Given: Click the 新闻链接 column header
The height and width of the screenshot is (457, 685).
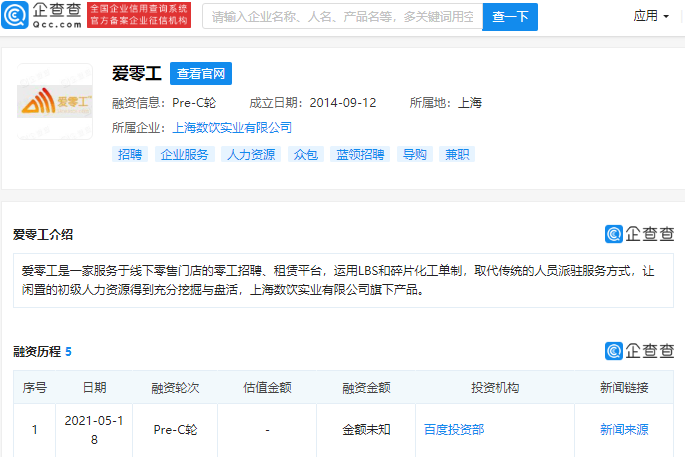Looking at the screenshot, I should (624, 388).
